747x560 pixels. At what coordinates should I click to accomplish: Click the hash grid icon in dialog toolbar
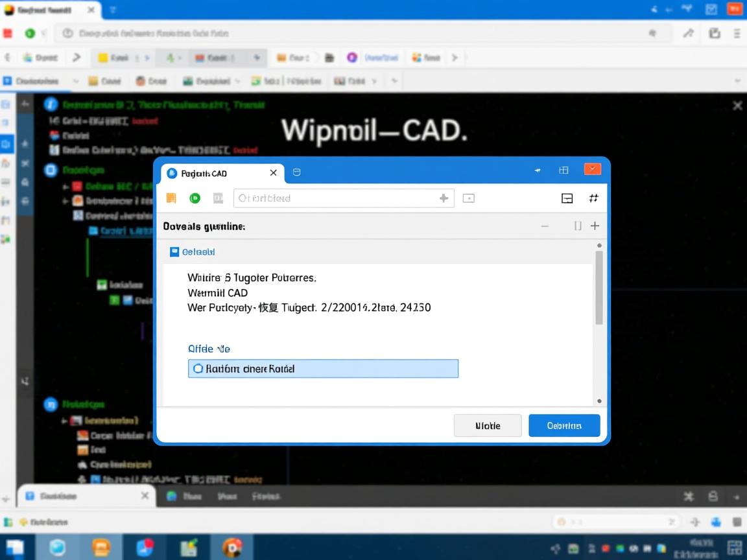tap(593, 198)
